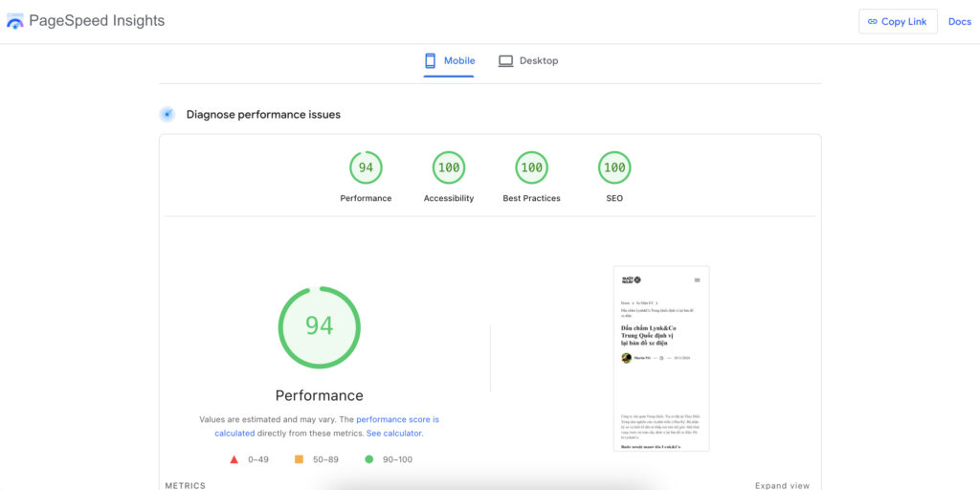Screen dimensions: 980x490
Task: Select the Performance 94 score gauge
Action: click(x=366, y=167)
